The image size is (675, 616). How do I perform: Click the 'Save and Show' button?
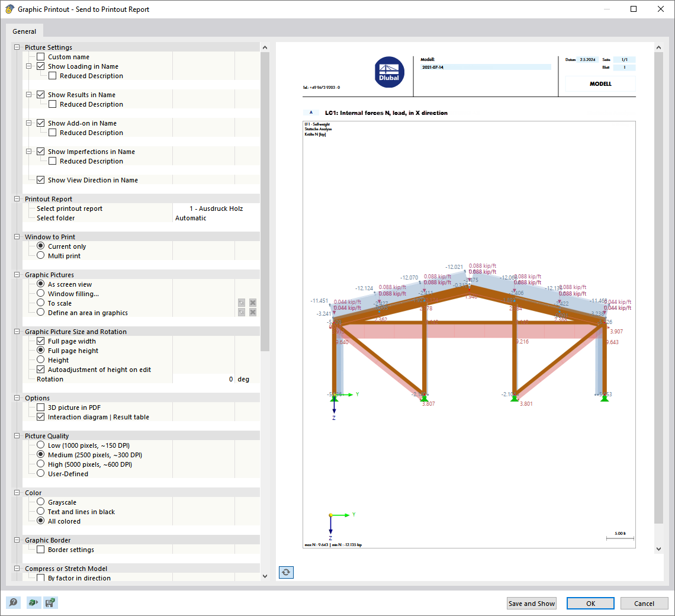pyautogui.click(x=531, y=603)
